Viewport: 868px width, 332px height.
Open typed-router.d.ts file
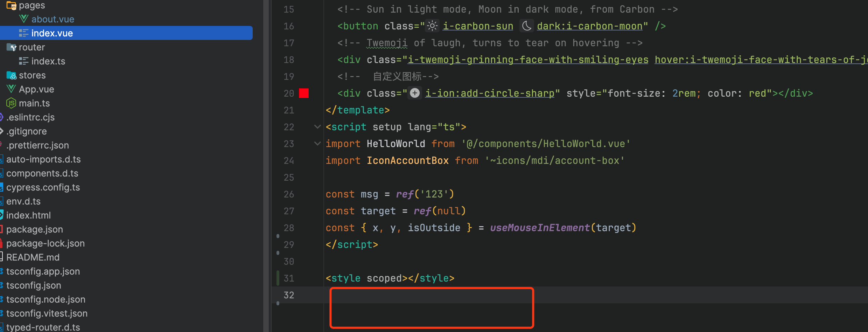[43, 327]
